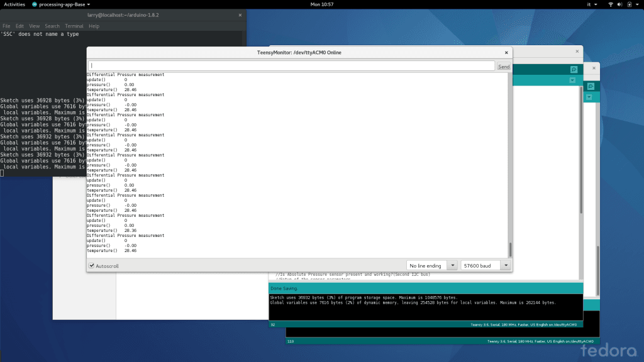Click the 'Done Saving.' status message
Screen dimensions: 644x362
284,288
